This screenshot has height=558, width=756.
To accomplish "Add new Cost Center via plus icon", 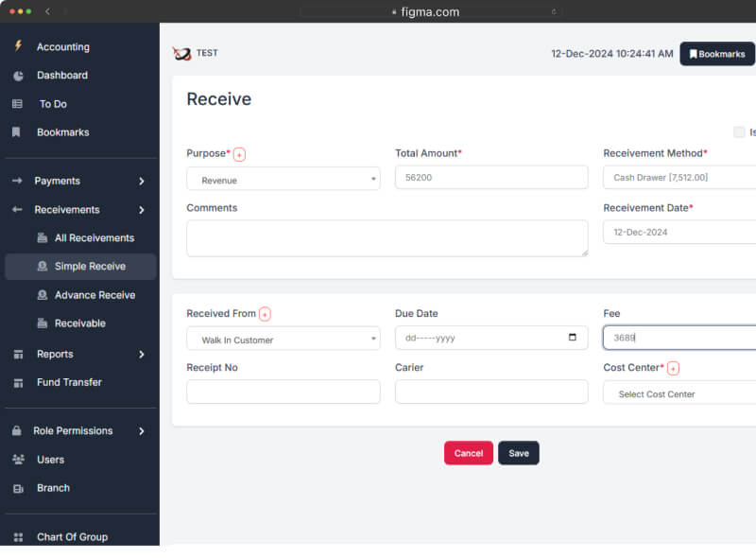I will pyautogui.click(x=673, y=368).
